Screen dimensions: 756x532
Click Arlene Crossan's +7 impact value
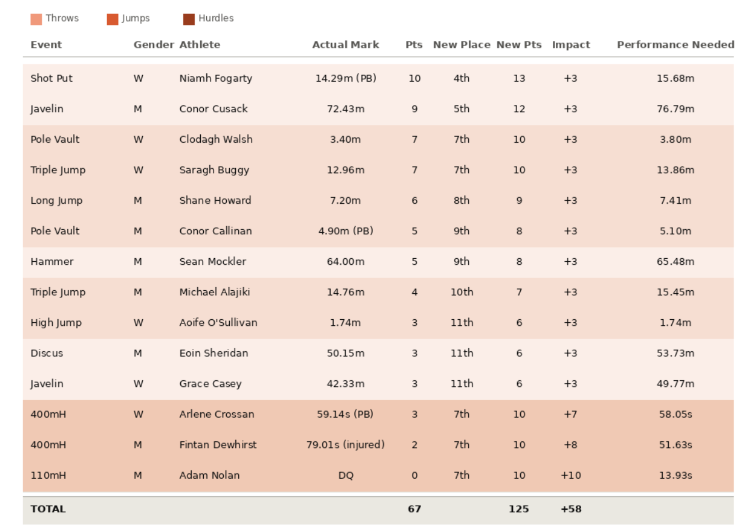point(570,415)
